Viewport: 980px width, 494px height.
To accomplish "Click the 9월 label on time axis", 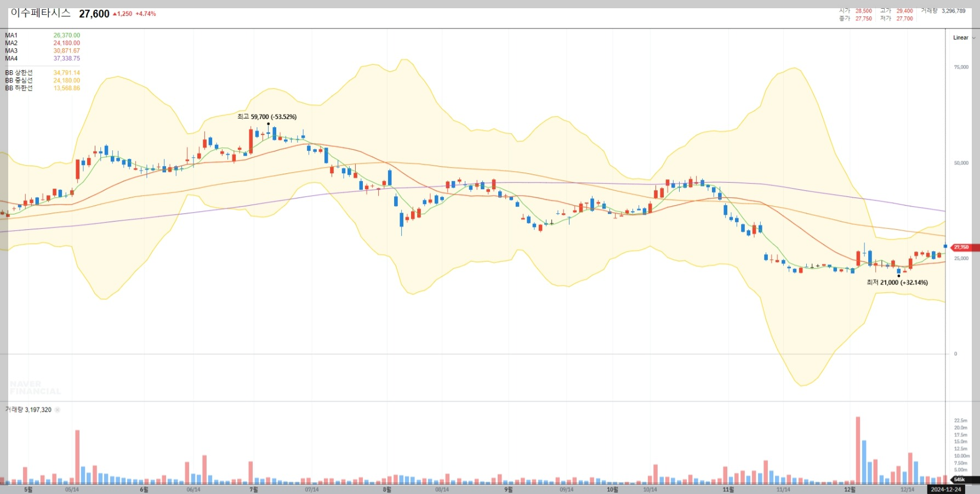I will 508,490.
